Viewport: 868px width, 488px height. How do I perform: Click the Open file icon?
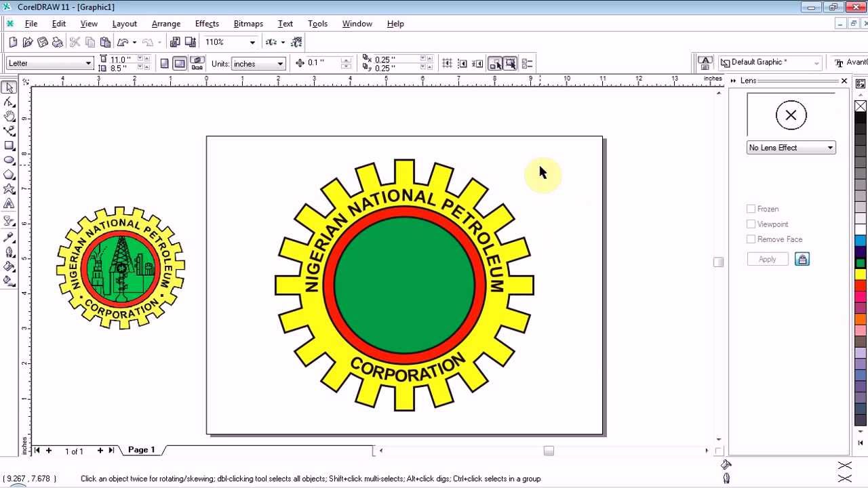coord(28,42)
